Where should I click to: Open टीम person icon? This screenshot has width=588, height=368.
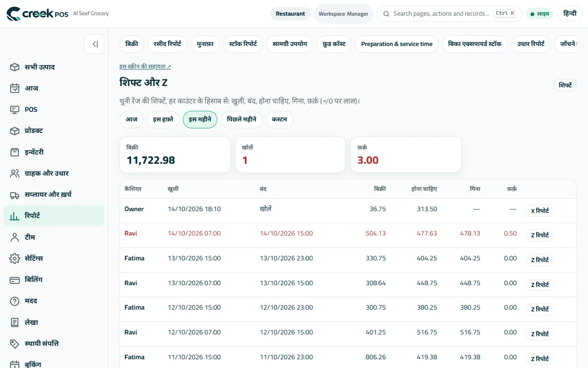point(15,237)
